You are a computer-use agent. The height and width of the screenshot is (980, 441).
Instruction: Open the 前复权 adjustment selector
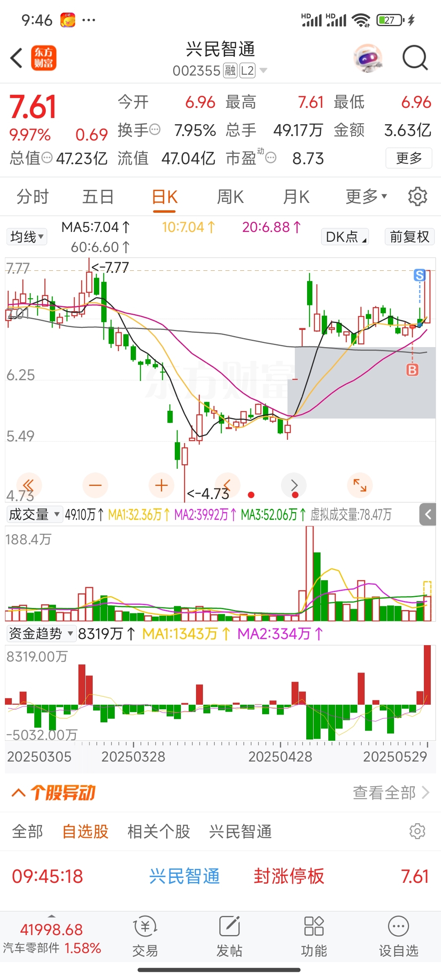click(x=410, y=237)
